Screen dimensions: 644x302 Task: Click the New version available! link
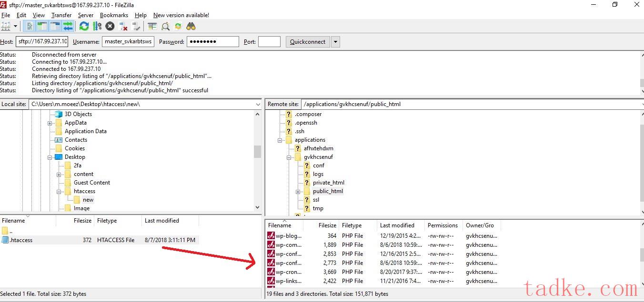tap(181, 15)
